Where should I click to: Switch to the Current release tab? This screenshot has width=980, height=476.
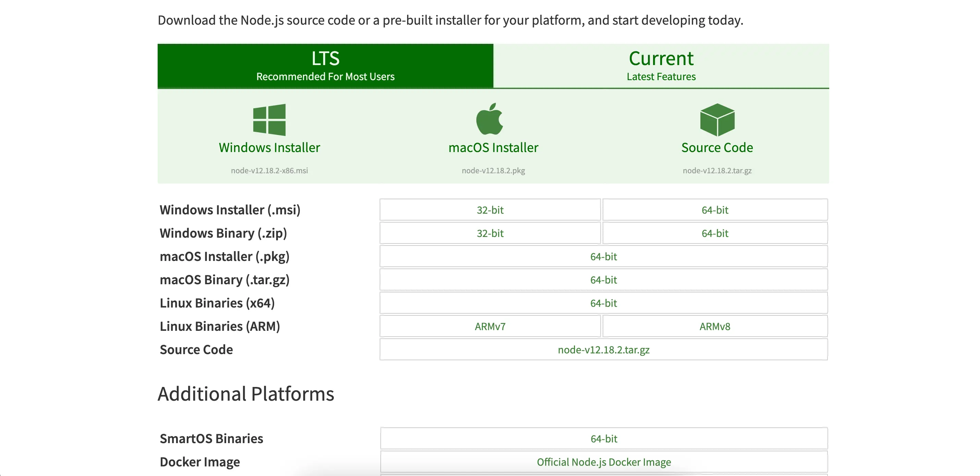(x=661, y=66)
